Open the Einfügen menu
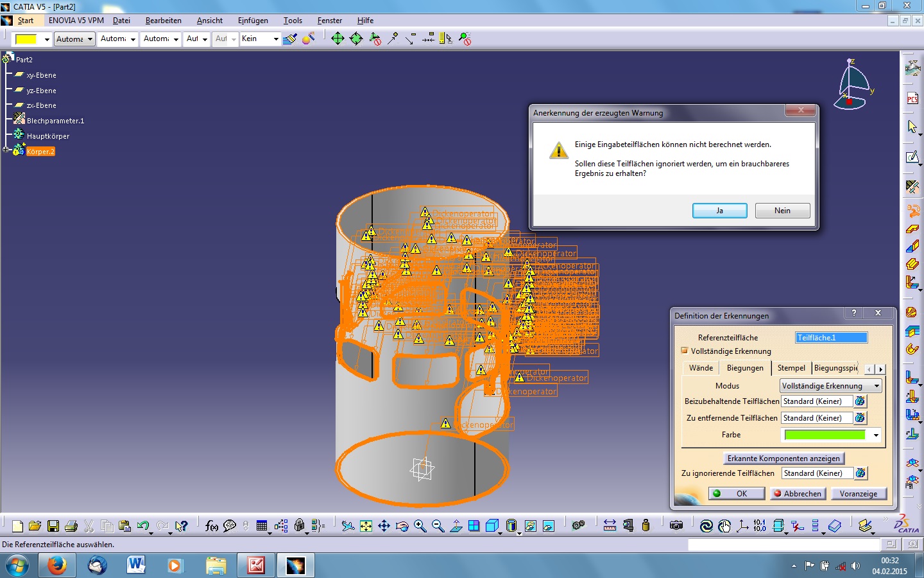The height and width of the screenshot is (578, 924). click(x=253, y=21)
